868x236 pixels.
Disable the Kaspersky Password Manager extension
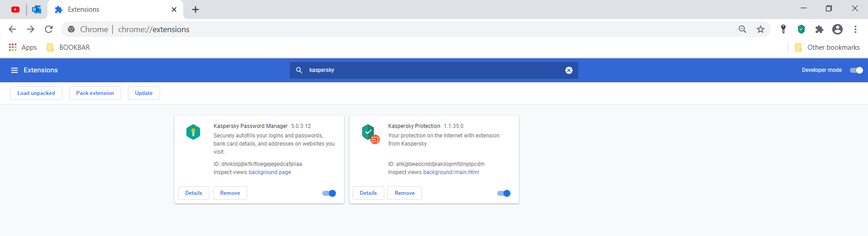pos(329,194)
